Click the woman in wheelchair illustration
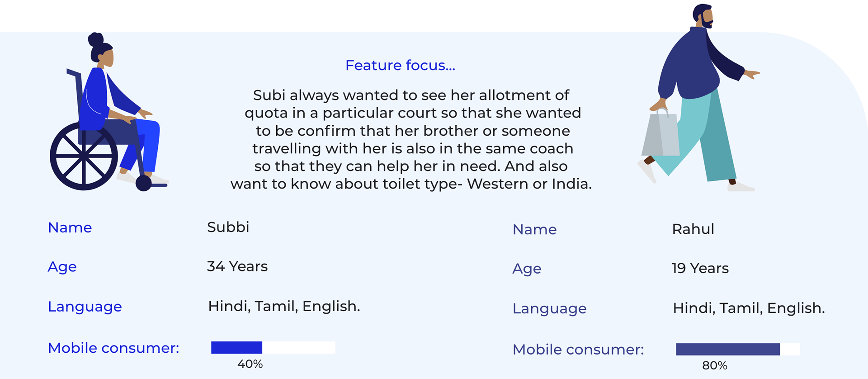This screenshot has height=379, width=868. click(109, 112)
